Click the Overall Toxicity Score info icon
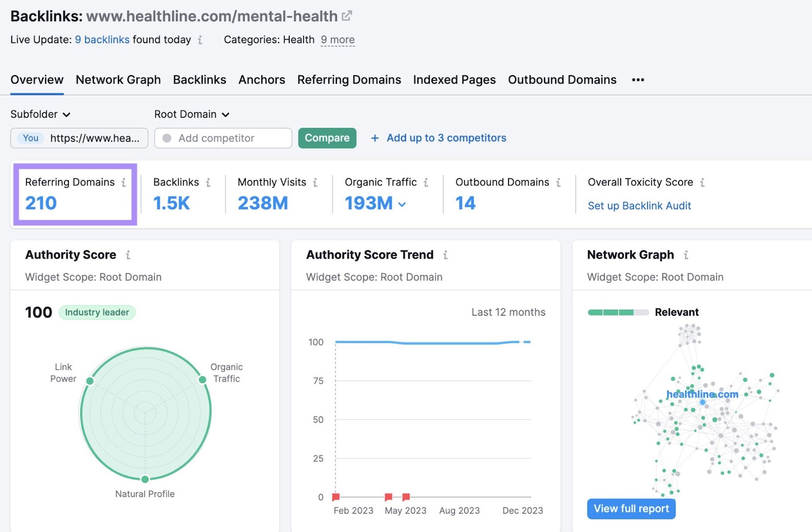The image size is (812, 532). [703, 182]
